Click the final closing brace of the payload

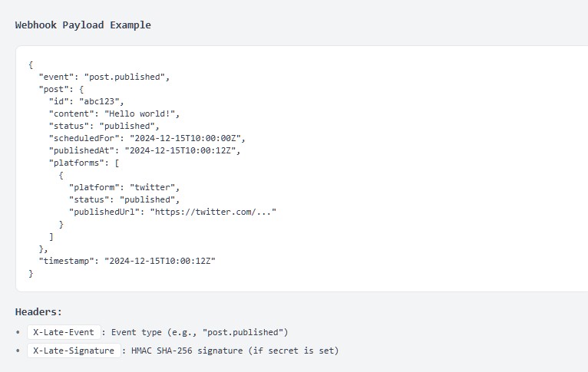tap(31, 273)
